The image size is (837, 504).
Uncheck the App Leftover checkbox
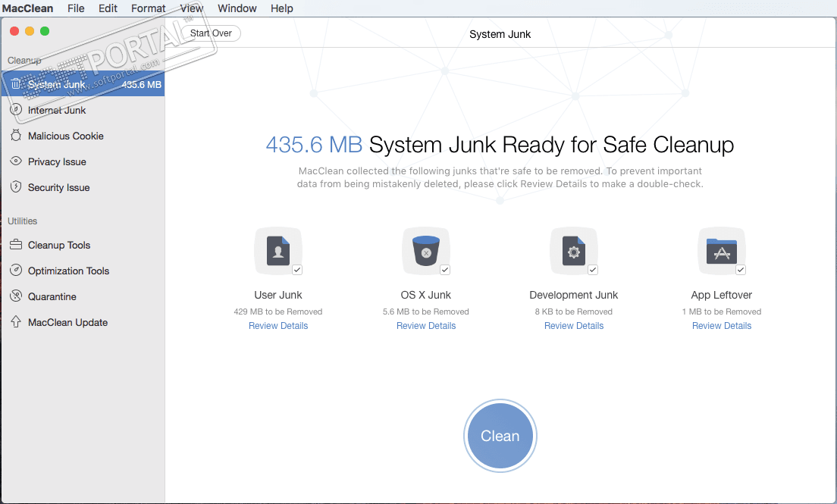pos(741,270)
